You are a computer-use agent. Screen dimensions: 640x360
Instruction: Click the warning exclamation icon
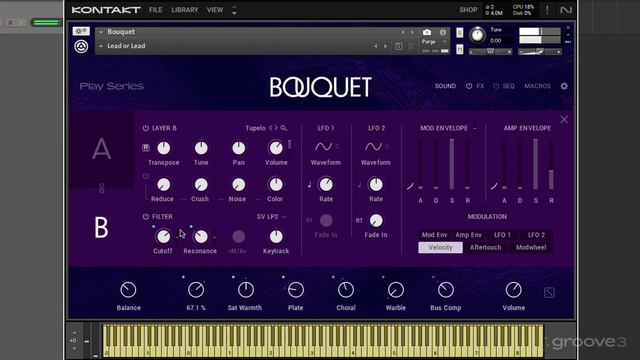tap(547, 10)
